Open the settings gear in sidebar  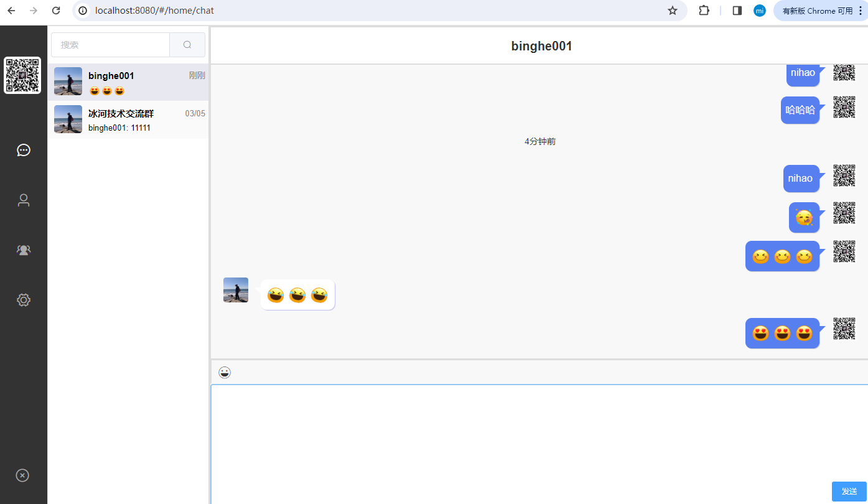[24, 300]
